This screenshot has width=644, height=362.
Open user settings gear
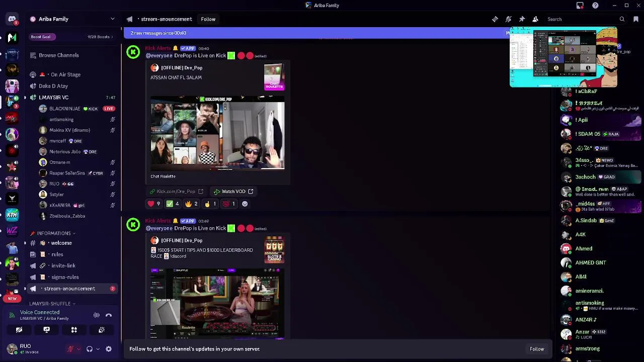pos(108,349)
